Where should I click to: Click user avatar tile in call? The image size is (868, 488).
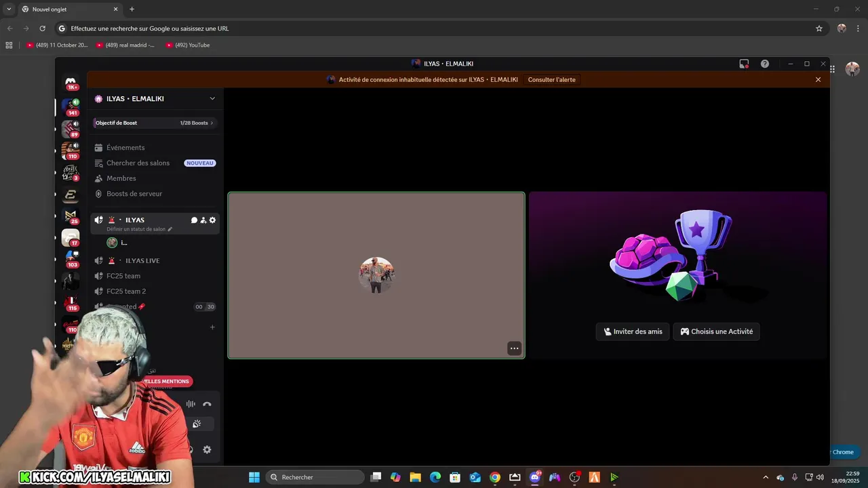pos(376,275)
